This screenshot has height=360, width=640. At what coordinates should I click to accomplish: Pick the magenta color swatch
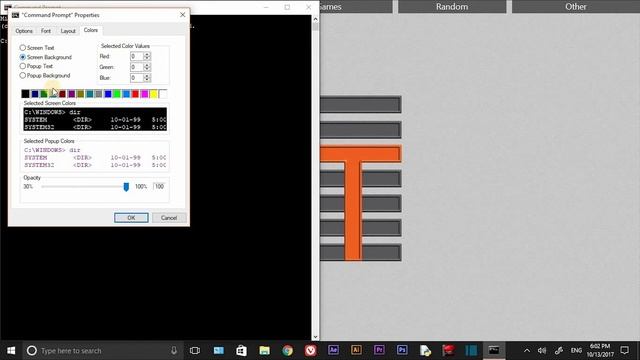pyautogui.click(x=144, y=94)
